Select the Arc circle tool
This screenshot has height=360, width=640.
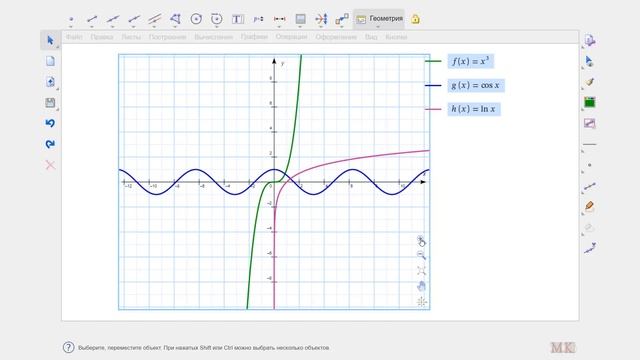(x=217, y=19)
